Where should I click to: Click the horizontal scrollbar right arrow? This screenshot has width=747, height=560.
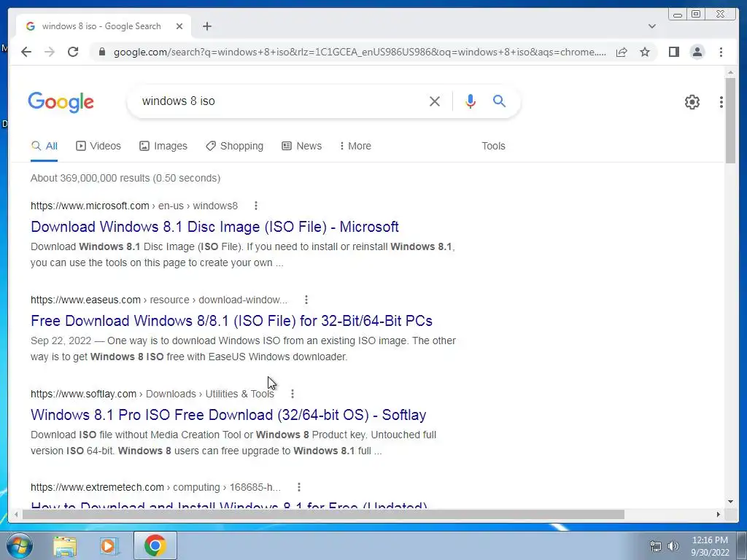pyautogui.click(x=719, y=514)
